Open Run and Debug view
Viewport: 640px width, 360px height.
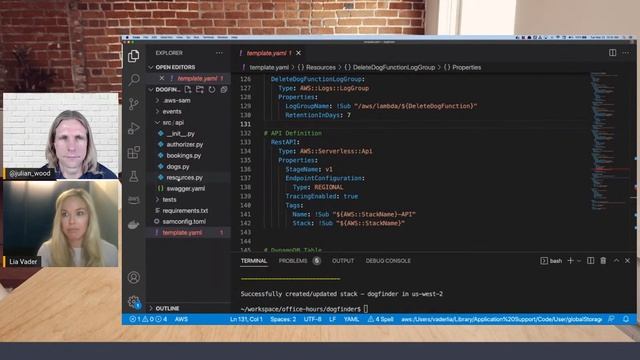click(x=134, y=128)
